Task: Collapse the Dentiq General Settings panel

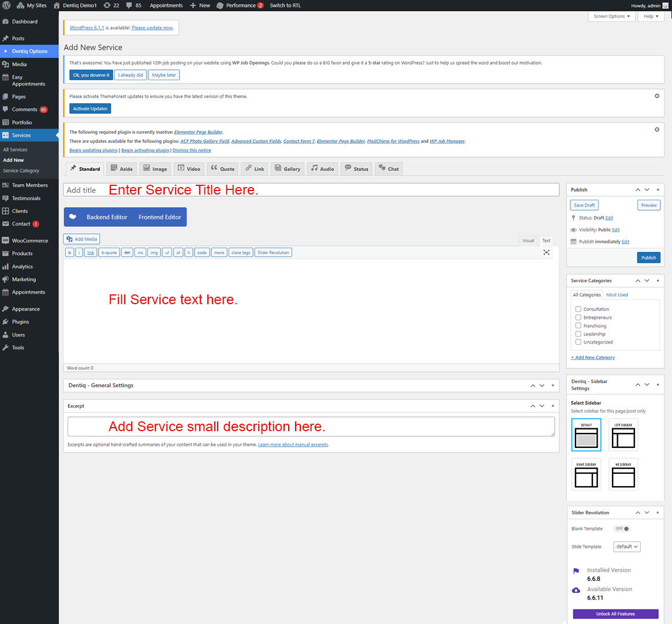Action: tap(552, 386)
